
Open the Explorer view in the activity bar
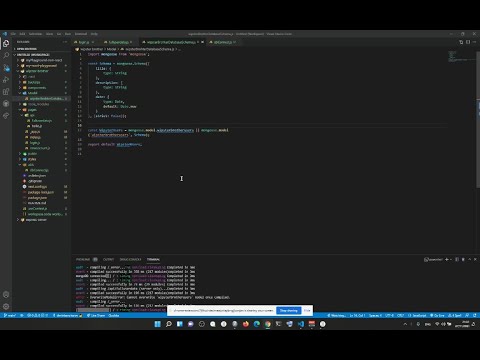[x=6, y=43]
